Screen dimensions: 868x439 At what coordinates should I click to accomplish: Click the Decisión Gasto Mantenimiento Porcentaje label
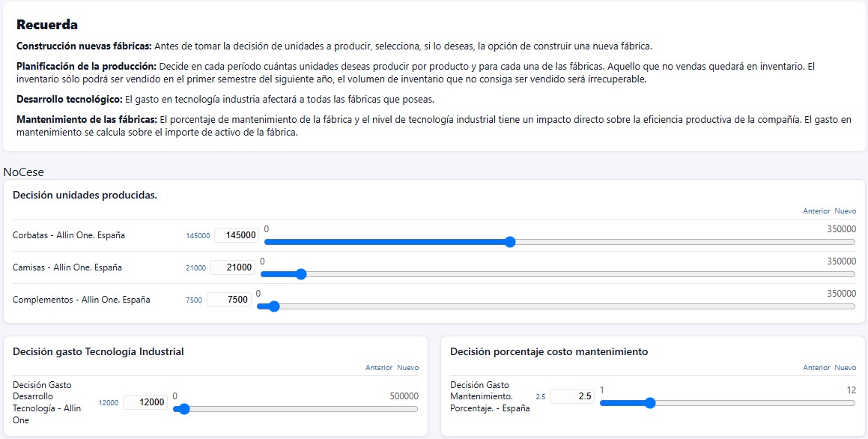coord(490,397)
